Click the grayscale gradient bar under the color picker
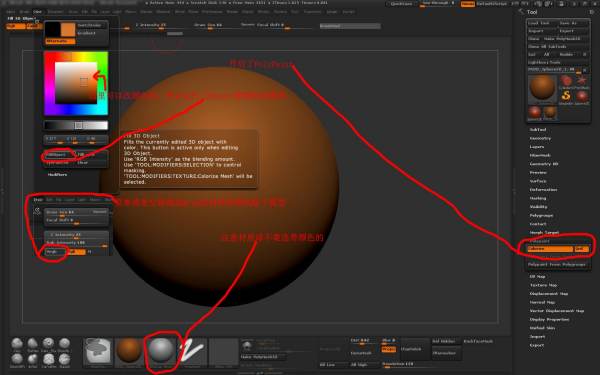 (76, 126)
